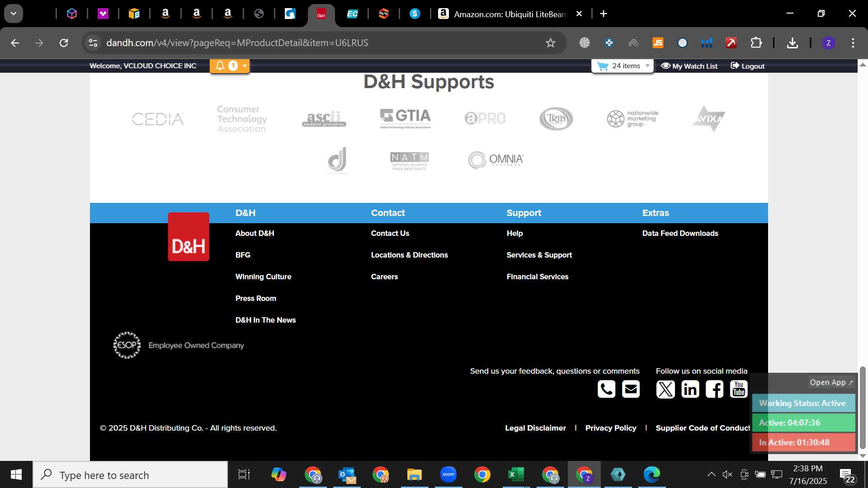The image size is (868, 488).
Task: Open Microsoft Edge from the taskbar
Action: pyautogui.click(x=651, y=474)
